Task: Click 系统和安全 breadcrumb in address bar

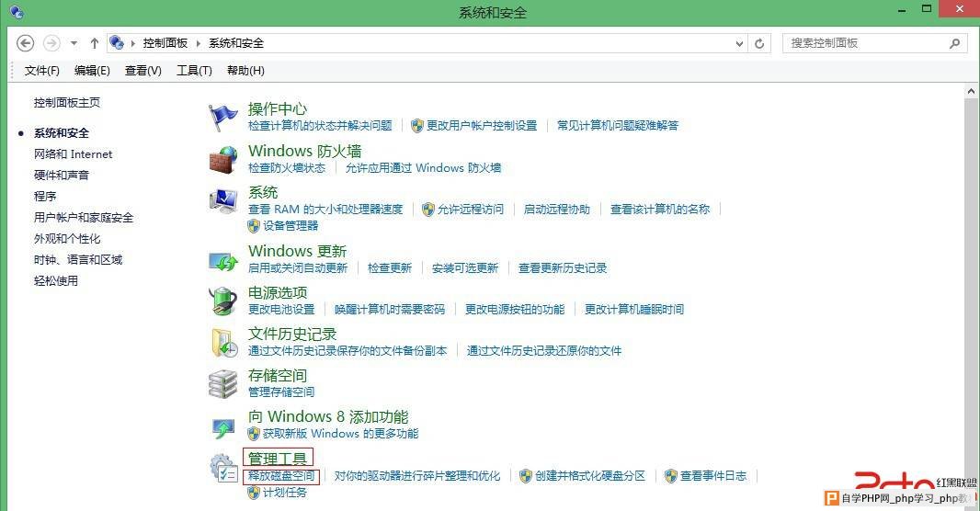Action: (236, 43)
